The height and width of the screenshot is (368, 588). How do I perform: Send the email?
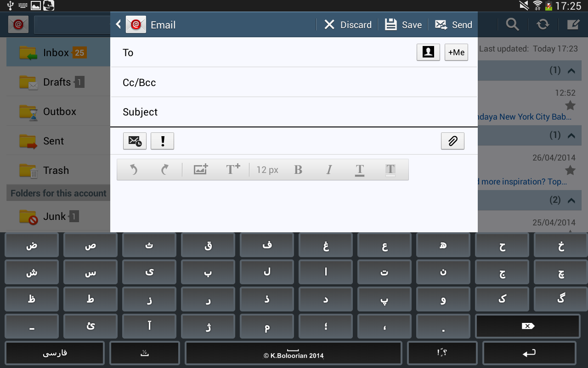click(x=453, y=24)
